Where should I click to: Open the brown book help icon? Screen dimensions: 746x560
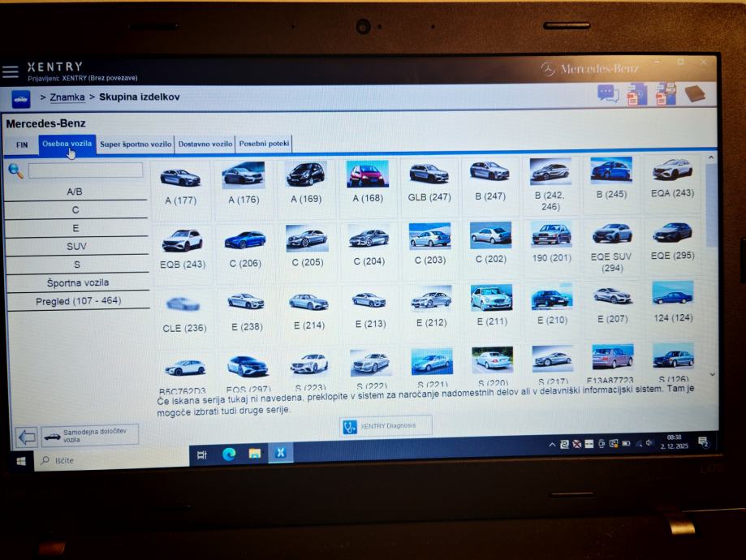pyautogui.click(x=695, y=93)
